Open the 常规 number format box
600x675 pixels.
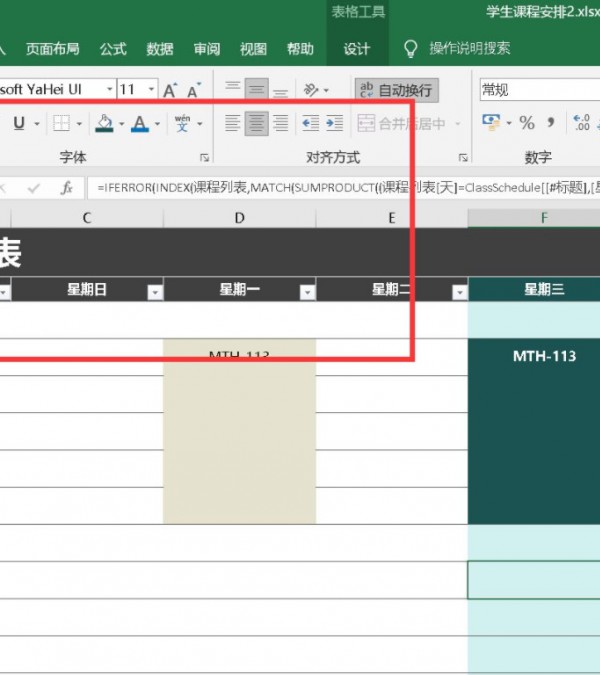point(540,90)
